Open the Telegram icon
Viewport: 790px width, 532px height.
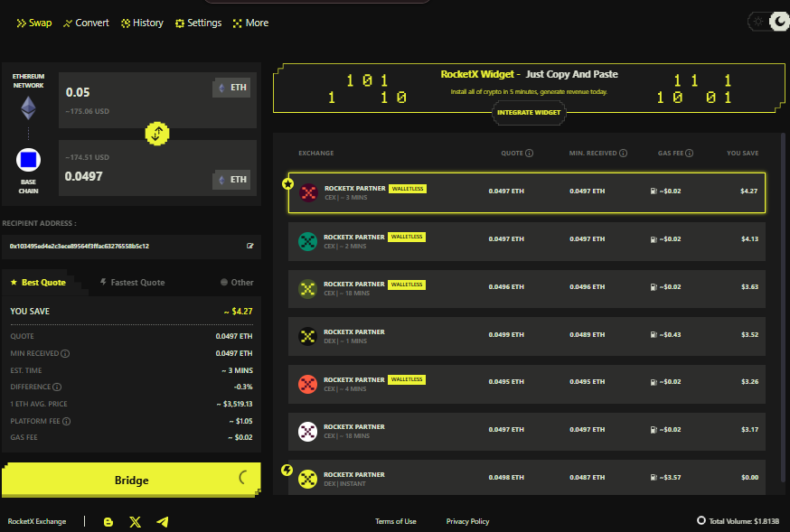point(162,522)
